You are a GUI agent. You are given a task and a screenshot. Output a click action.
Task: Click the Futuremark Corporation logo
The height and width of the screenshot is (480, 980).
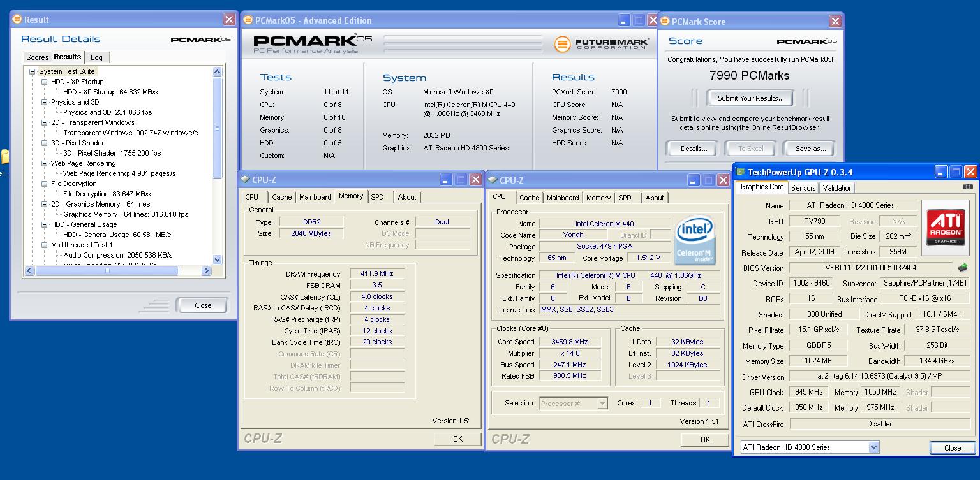point(602,43)
